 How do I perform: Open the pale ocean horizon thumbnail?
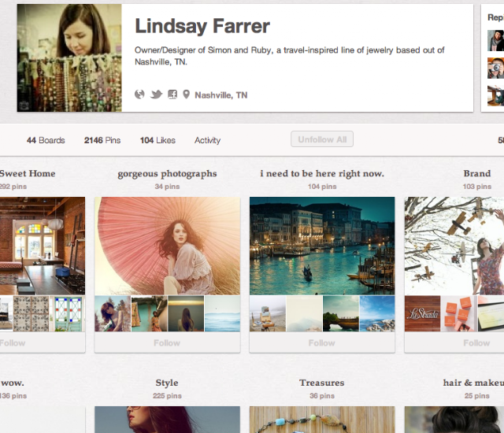(222, 314)
